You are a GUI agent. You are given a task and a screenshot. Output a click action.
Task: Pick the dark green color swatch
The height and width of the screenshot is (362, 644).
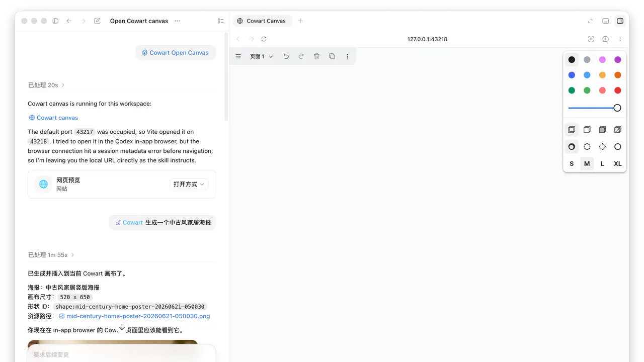tap(572, 90)
